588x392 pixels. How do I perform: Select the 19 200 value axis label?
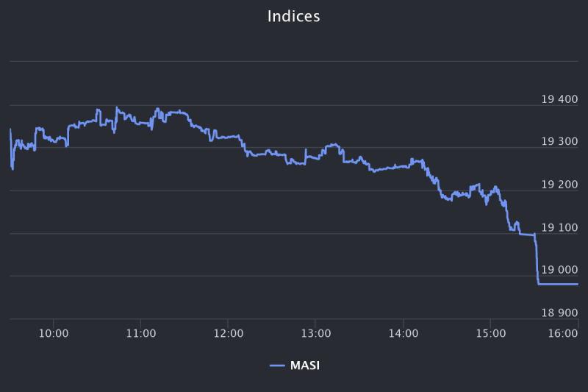tap(559, 185)
